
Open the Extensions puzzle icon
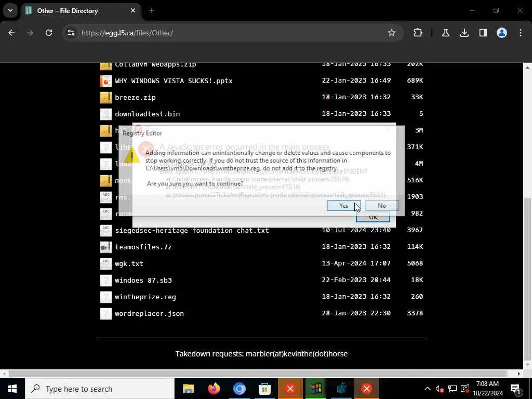coord(418,33)
